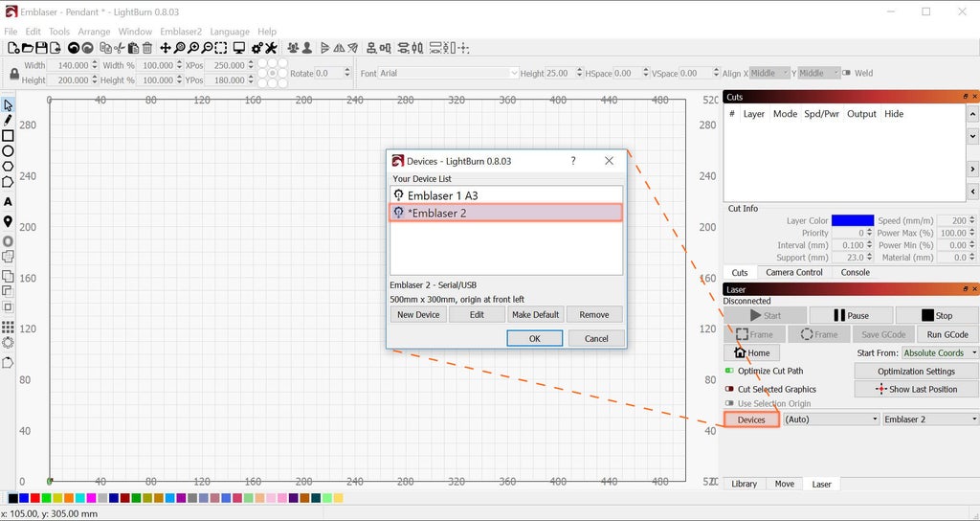Adjust the Width value stepper
The height and width of the screenshot is (521, 980).
[95, 65]
